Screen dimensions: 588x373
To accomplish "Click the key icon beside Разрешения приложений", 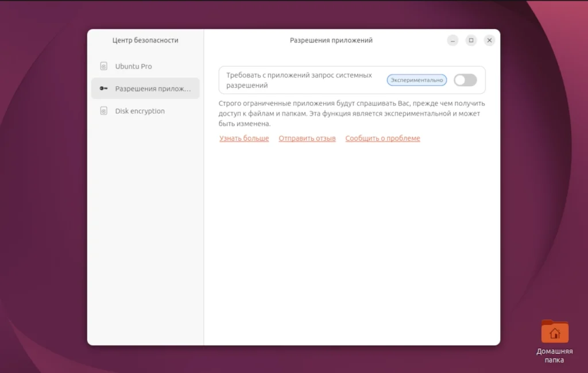I will [x=103, y=88].
